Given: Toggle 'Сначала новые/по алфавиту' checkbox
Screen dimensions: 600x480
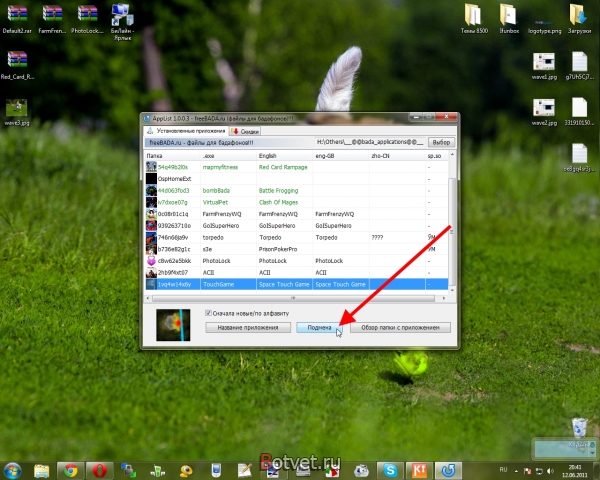Looking at the screenshot, I should (x=209, y=312).
